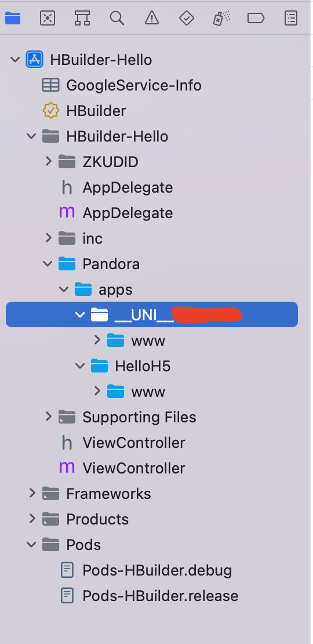Switch to the Source Control navigator

tap(48, 18)
